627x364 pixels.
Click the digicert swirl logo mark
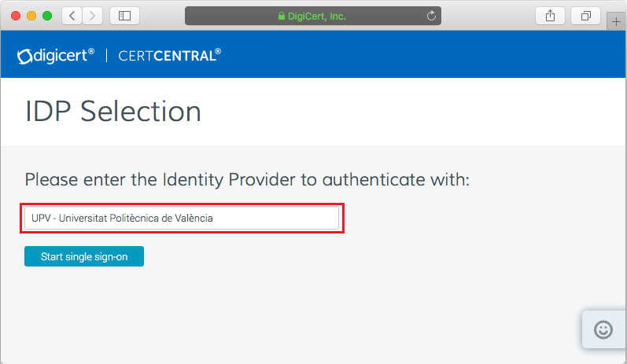coord(24,57)
